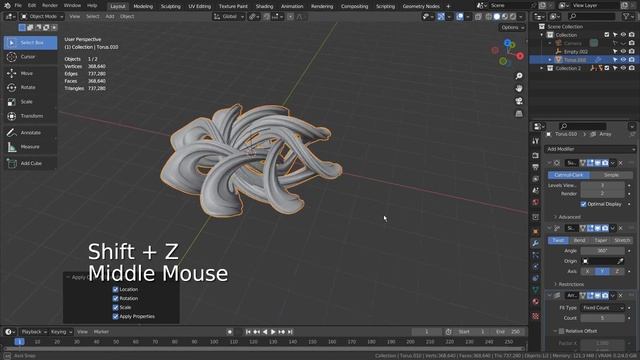
Task: Click the outliner filter funnel icon
Action: point(626,16)
